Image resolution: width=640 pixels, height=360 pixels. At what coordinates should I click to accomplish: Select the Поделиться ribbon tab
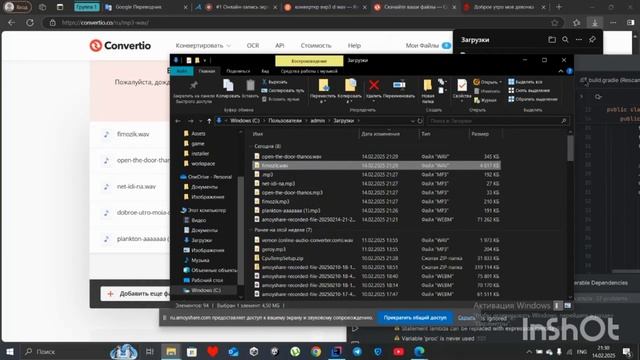pos(238,71)
